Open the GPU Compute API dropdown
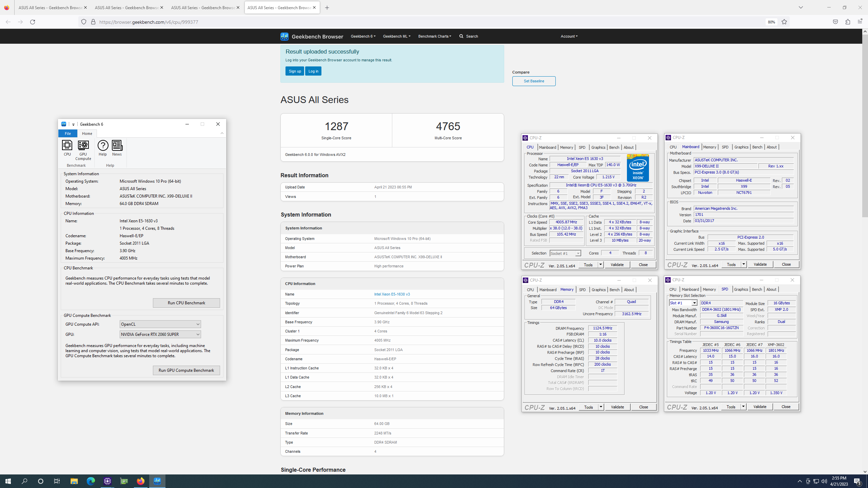This screenshot has height=488, width=868. pos(160,324)
